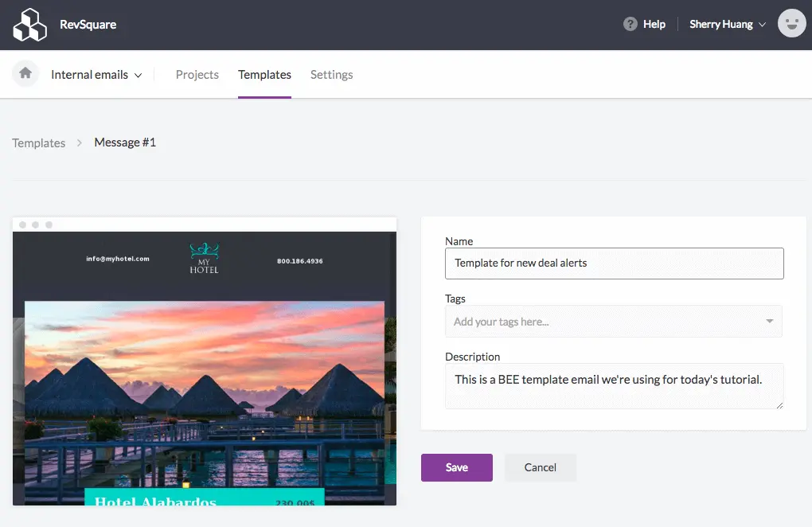Open the Tags dropdown arrow
Screen dimensions: 812x527
click(770, 321)
